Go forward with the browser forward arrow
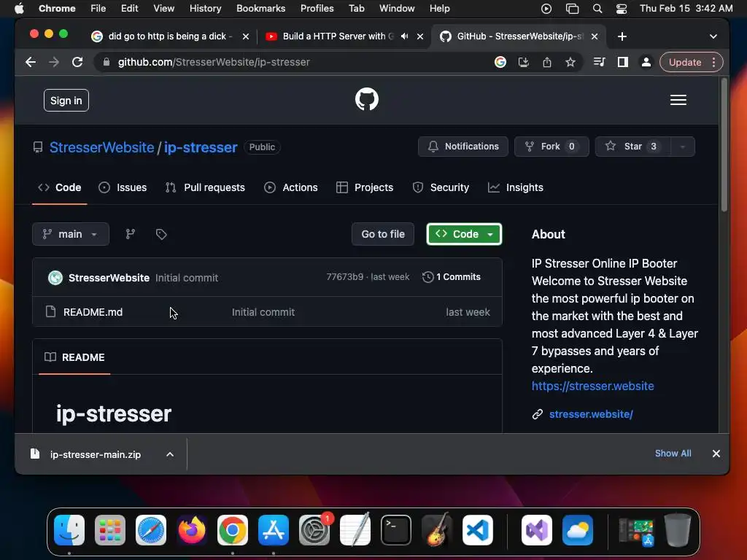Screen dimensions: 747x560 pos(54,63)
